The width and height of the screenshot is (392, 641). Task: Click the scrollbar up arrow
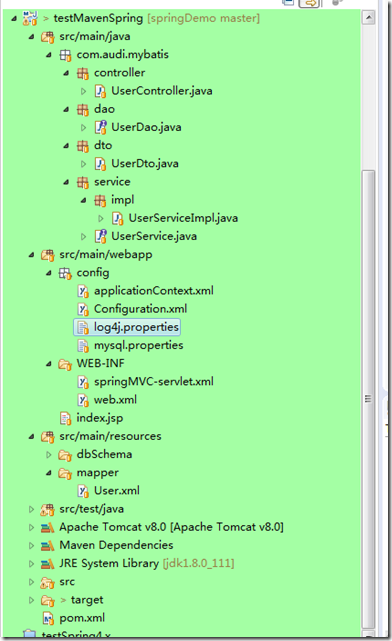point(368,18)
